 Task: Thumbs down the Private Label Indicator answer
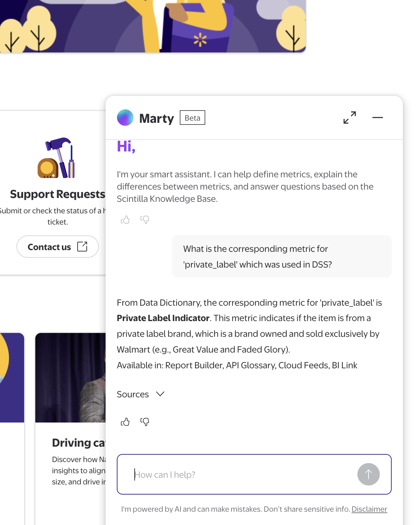tap(145, 422)
